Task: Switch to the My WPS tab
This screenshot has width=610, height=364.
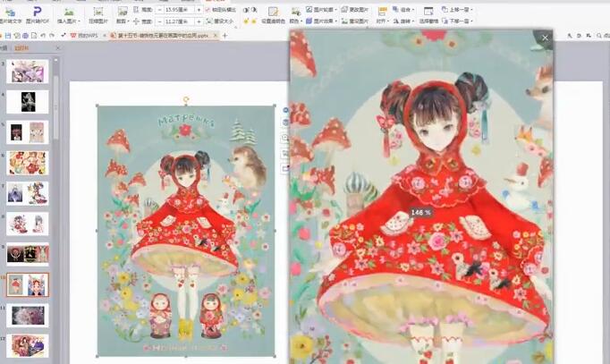Action: (84, 36)
